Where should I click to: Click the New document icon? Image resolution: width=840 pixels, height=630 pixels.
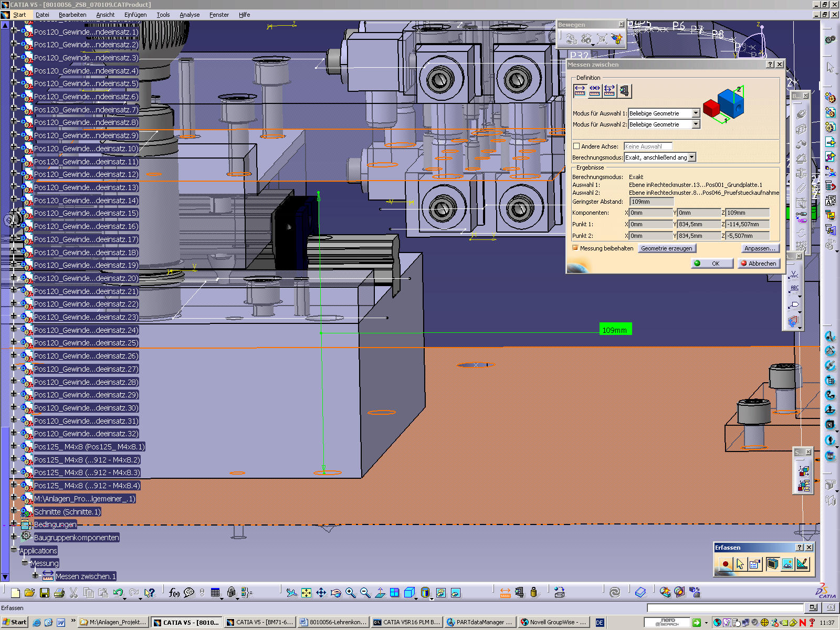tap(15, 593)
